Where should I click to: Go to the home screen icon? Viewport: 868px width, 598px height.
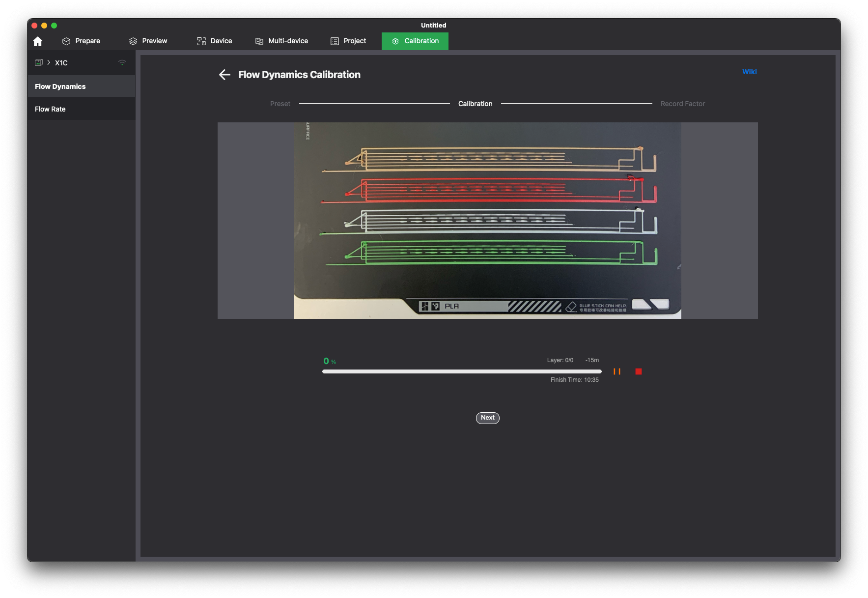(x=38, y=41)
